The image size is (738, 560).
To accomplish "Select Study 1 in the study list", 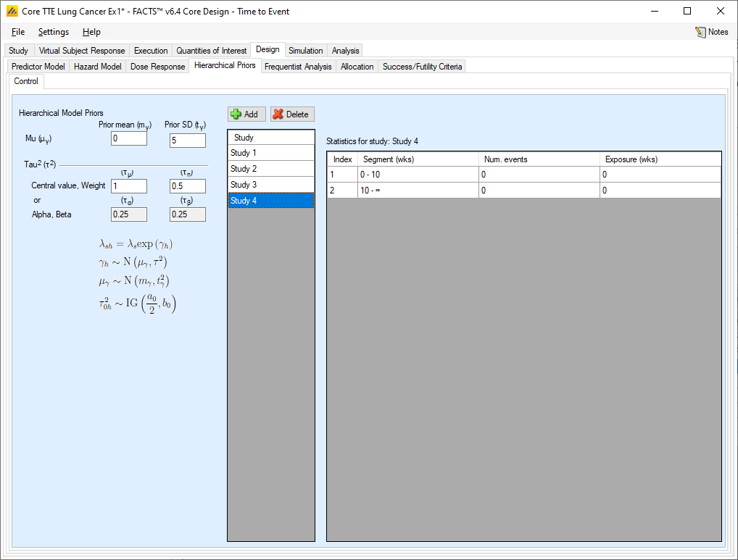I will 271,153.
